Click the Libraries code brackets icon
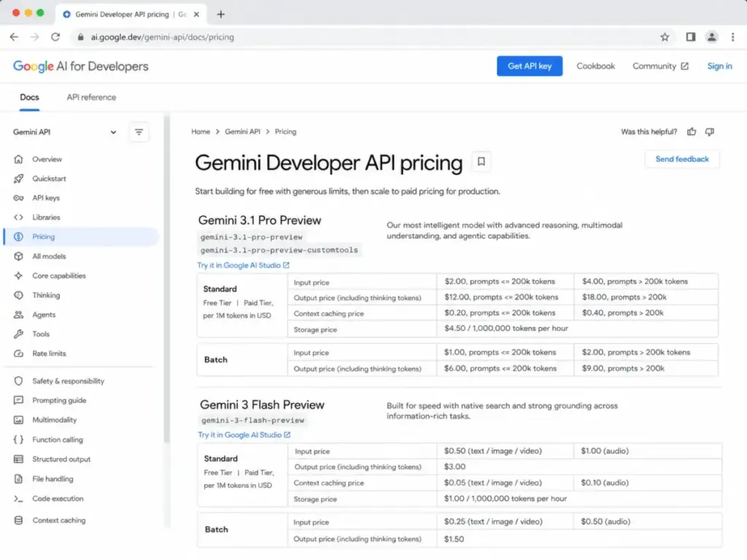Screen dimensions: 747x560 pyautogui.click(x=18, y=217)
